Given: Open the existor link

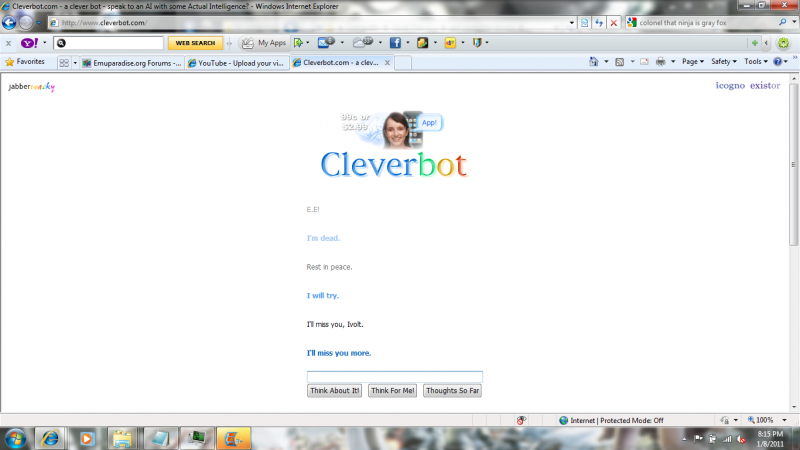Looking at the screenshot, I should pos(765,85).
